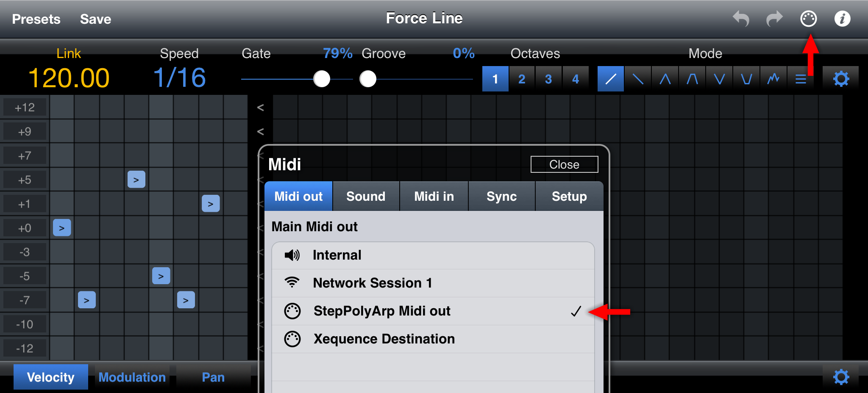Open the info button in top bar

tap(842, 19)
